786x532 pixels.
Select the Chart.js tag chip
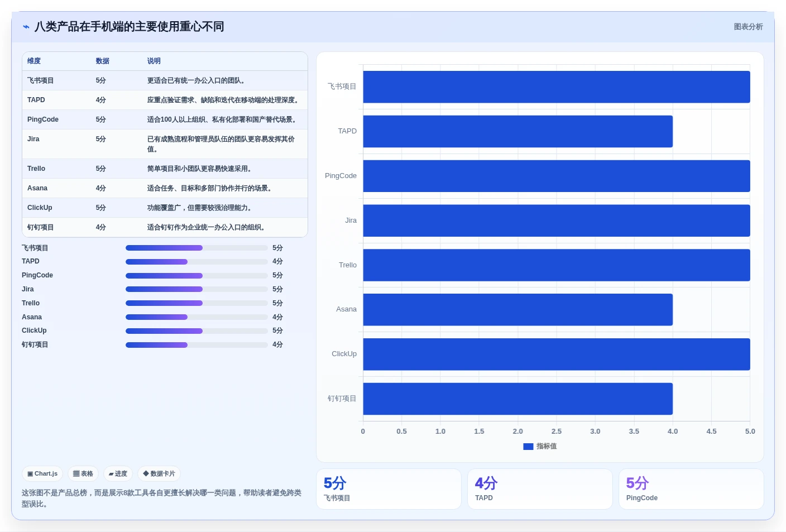(42, 473)
